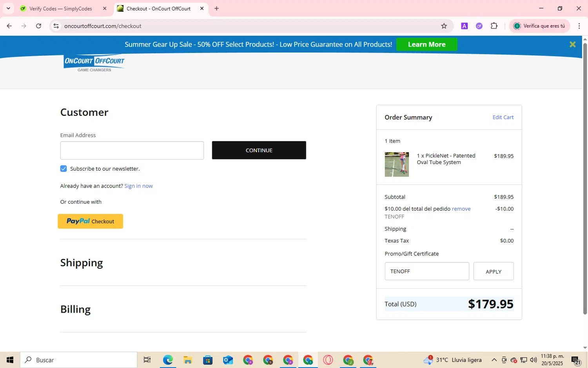
Task: Click the $179.95 total amount
Action: tap(490, 304)
